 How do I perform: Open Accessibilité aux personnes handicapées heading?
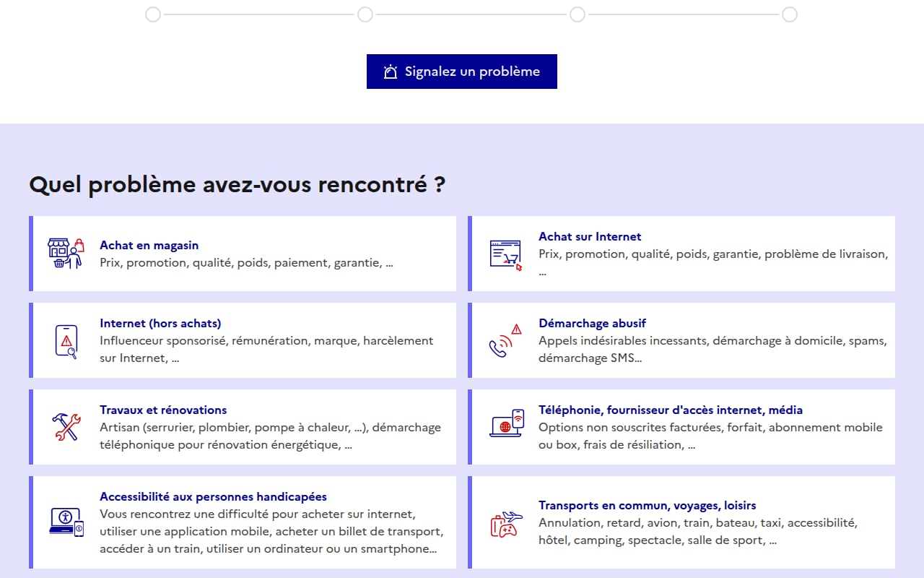click(213, 496)
